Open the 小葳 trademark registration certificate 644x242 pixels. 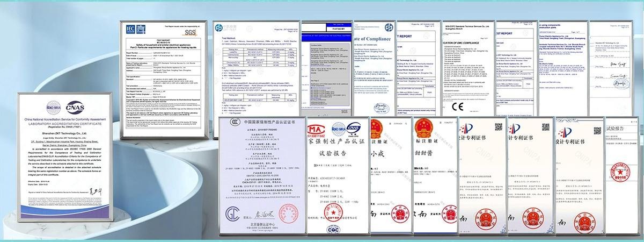point(390,177)
